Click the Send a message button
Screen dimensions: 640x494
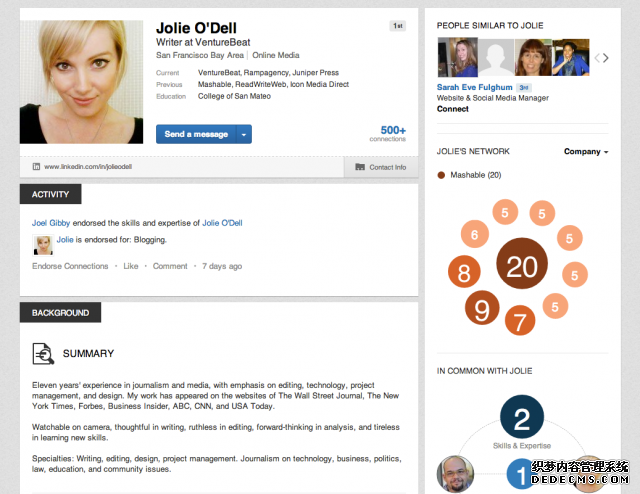click(x=196, y=134)
